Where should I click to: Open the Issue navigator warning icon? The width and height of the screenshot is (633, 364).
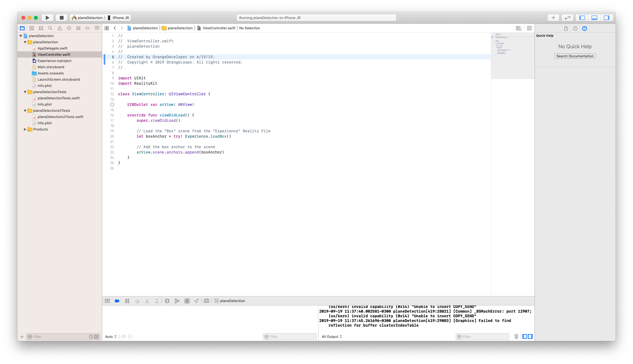(x=59, y=28)
